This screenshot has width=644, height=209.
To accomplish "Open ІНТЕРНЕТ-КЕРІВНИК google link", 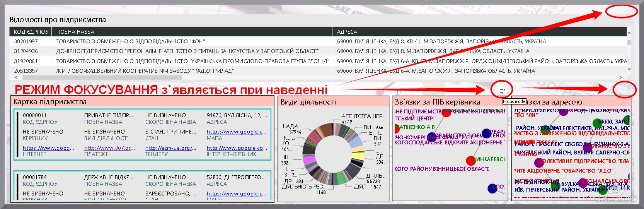I will 237,148.
